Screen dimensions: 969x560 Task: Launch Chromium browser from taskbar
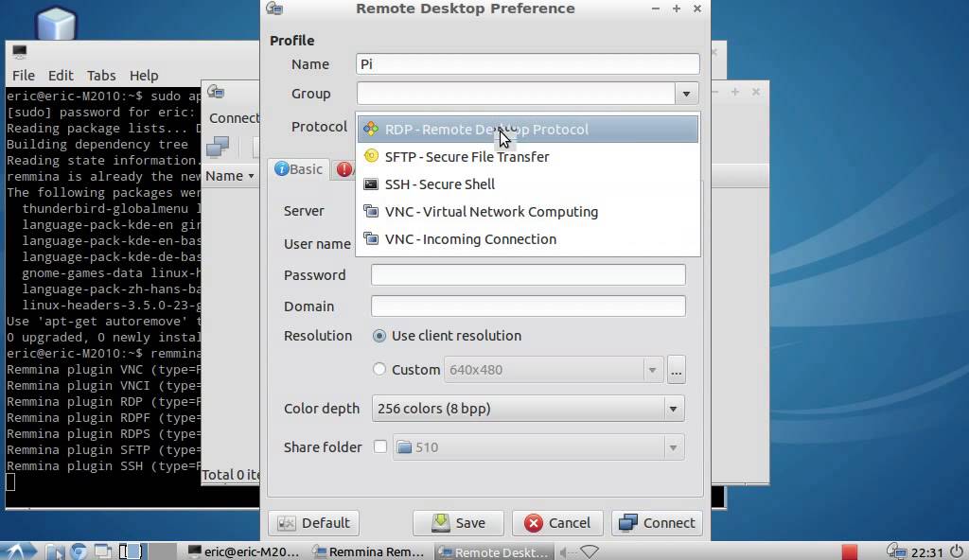[79, 551]
